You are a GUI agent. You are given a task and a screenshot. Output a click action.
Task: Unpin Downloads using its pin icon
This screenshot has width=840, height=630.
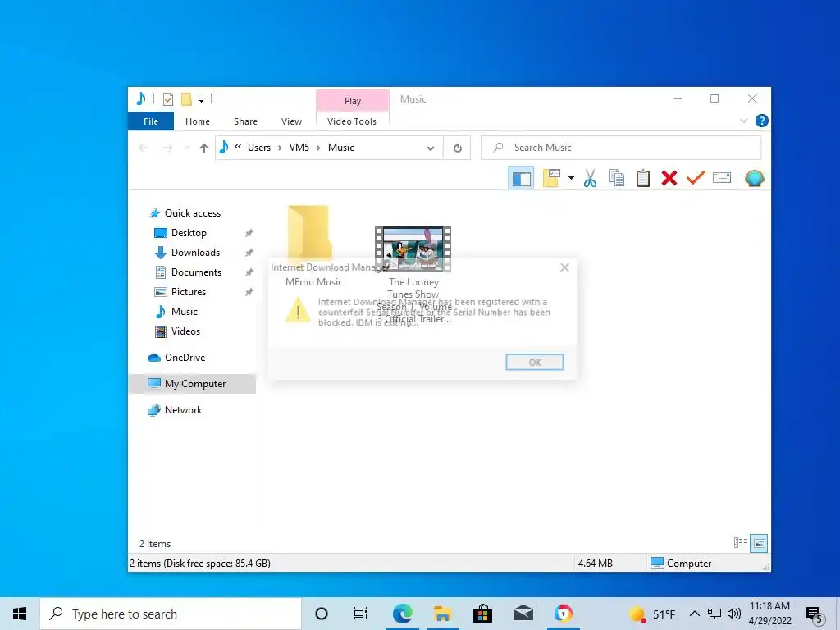(x=249, y=253)
